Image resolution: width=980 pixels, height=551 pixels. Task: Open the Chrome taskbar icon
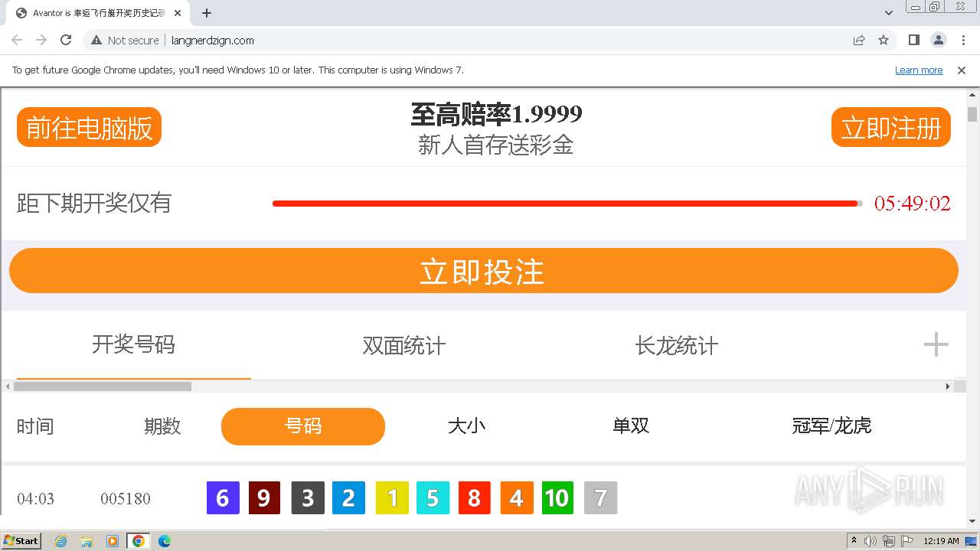[x=139, y=541]
